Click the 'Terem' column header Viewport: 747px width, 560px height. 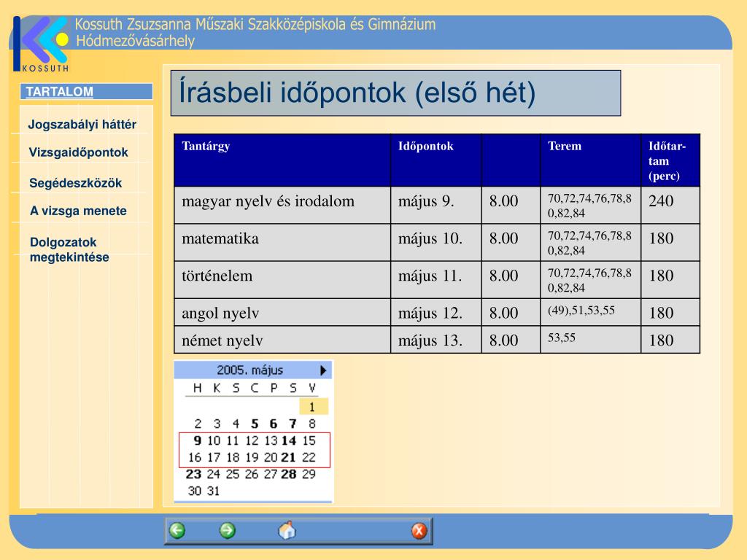591,160
